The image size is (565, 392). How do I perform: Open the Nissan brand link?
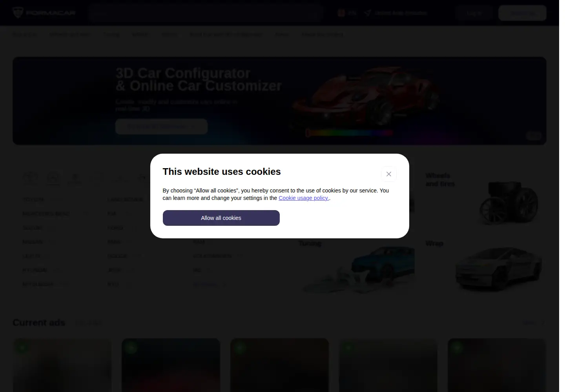[33, 242]
